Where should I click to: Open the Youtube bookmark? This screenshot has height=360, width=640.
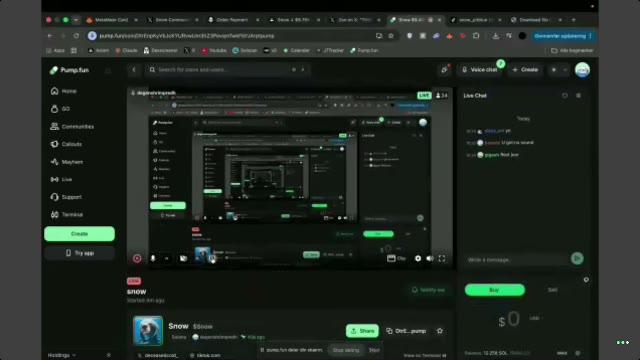214,51
